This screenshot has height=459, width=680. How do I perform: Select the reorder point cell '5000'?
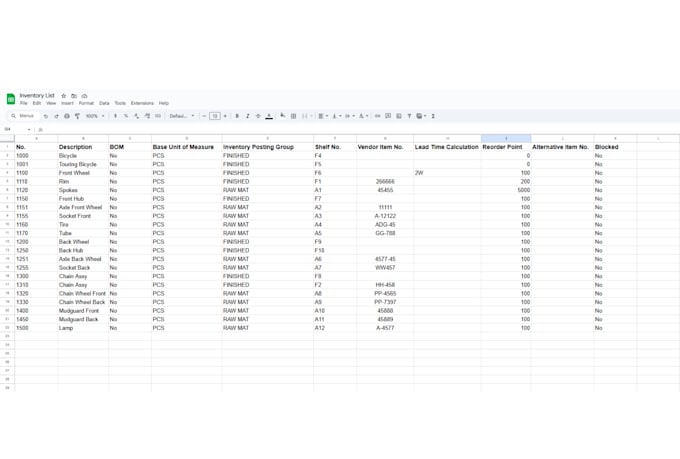(506, 190)
